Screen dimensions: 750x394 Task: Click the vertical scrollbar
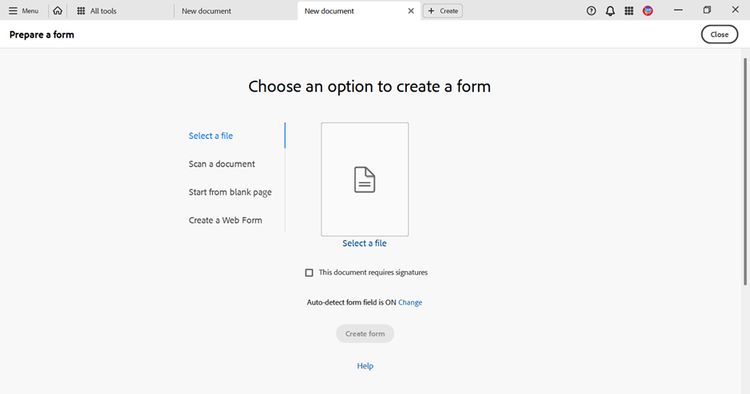point(745,172)
